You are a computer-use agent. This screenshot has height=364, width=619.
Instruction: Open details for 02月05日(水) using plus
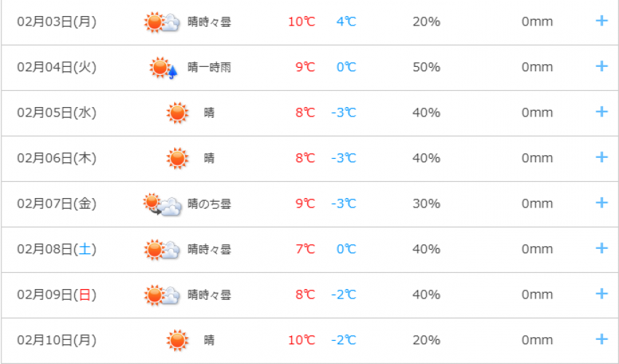602,112
